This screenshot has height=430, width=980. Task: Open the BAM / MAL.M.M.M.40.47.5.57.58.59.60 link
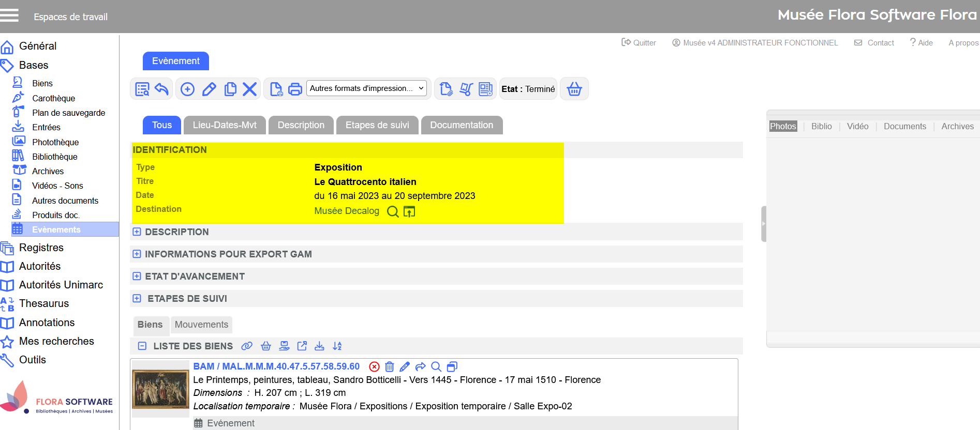click(x=276, y=366)
